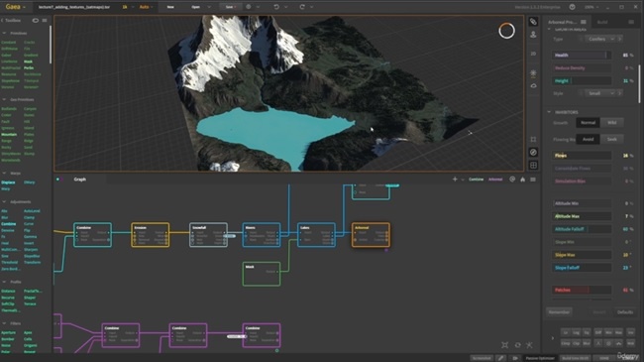Collapse the Inhibitors section

(x=549, y=112)
